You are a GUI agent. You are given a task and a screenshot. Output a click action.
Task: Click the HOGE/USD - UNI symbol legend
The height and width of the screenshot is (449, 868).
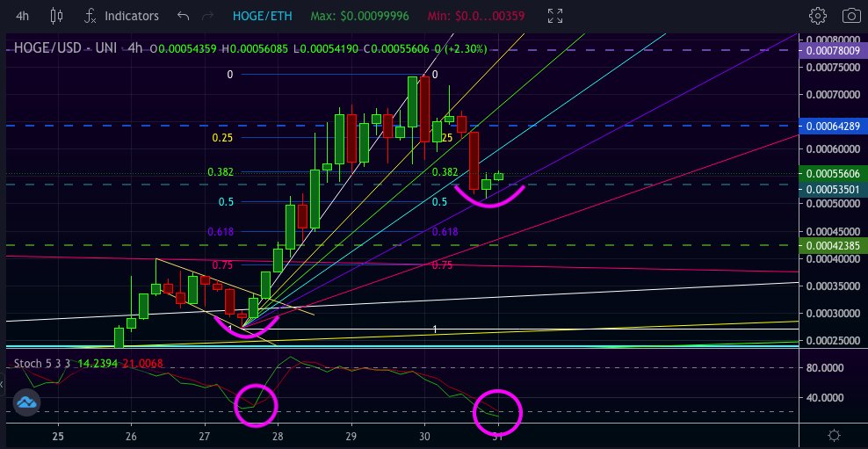65,48
